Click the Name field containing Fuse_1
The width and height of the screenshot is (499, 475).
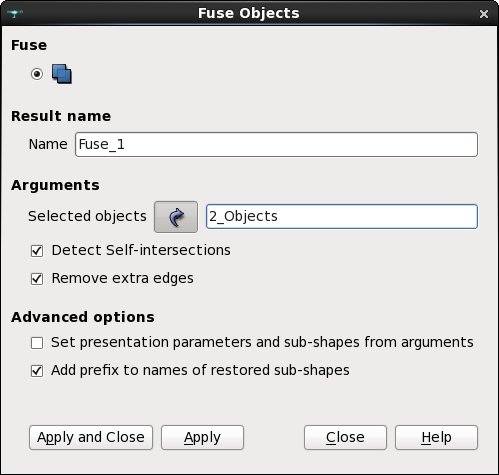[x=276, y=144]
